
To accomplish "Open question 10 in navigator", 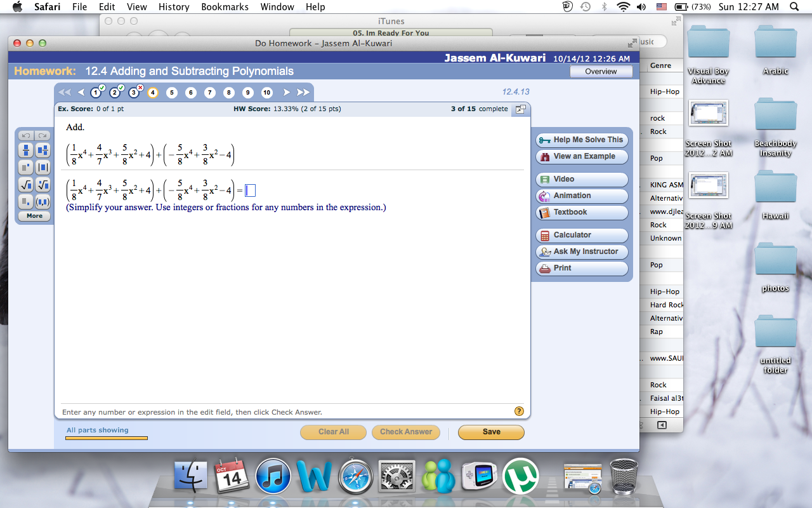I will coord(267,93).
